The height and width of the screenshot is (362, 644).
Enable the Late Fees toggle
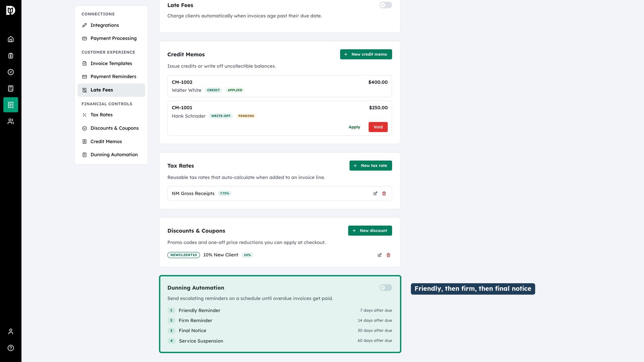386,5
